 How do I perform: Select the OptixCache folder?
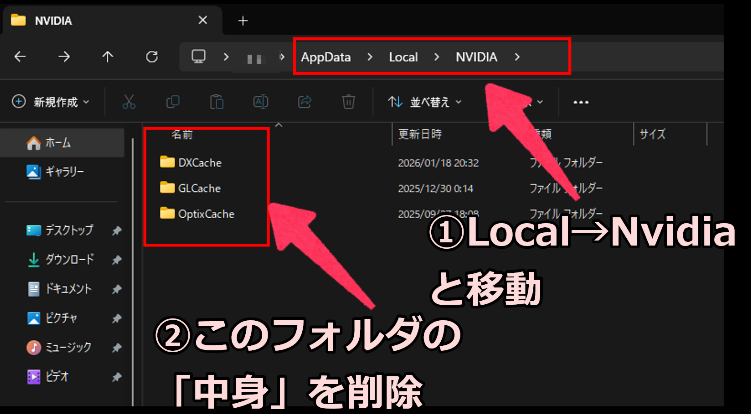coord(206,212)
